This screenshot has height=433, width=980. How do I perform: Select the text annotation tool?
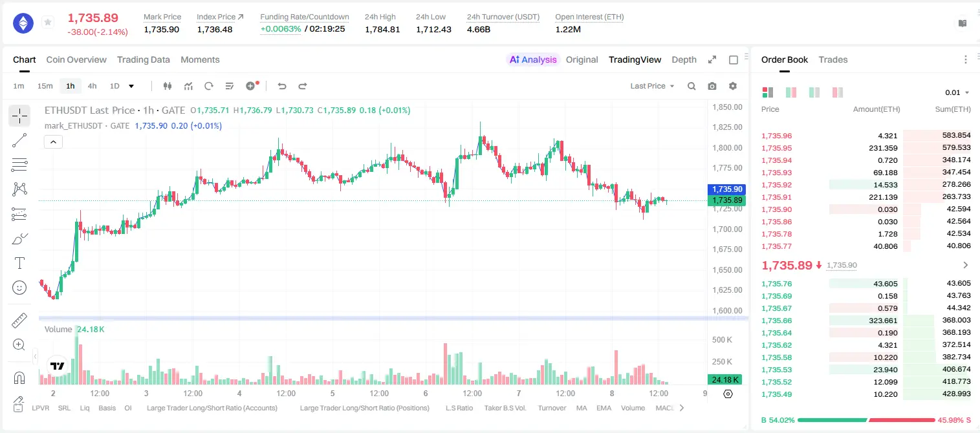coord(19,263)
